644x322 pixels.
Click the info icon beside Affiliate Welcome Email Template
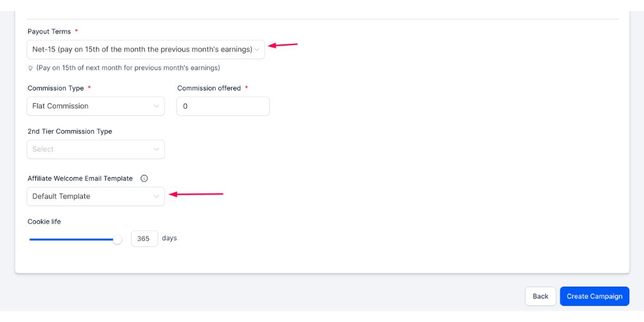(x=144, y=178)
